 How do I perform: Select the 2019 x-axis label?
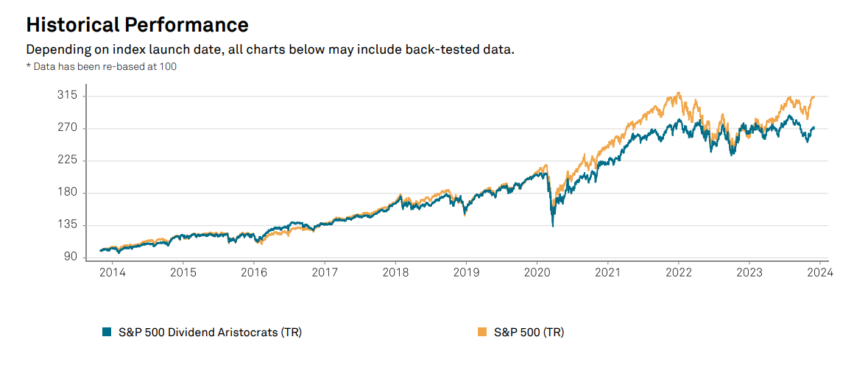(x=466, y=273)
